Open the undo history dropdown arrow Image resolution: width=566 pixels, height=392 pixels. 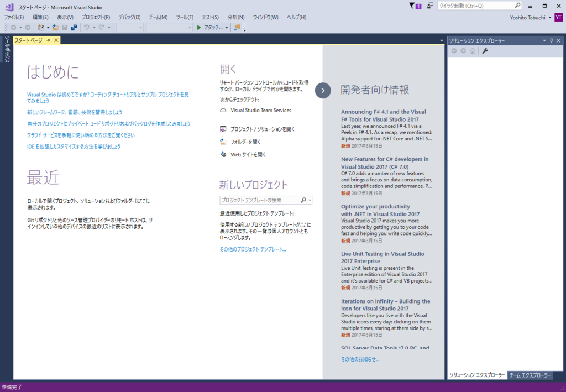(x=94, y=28)
